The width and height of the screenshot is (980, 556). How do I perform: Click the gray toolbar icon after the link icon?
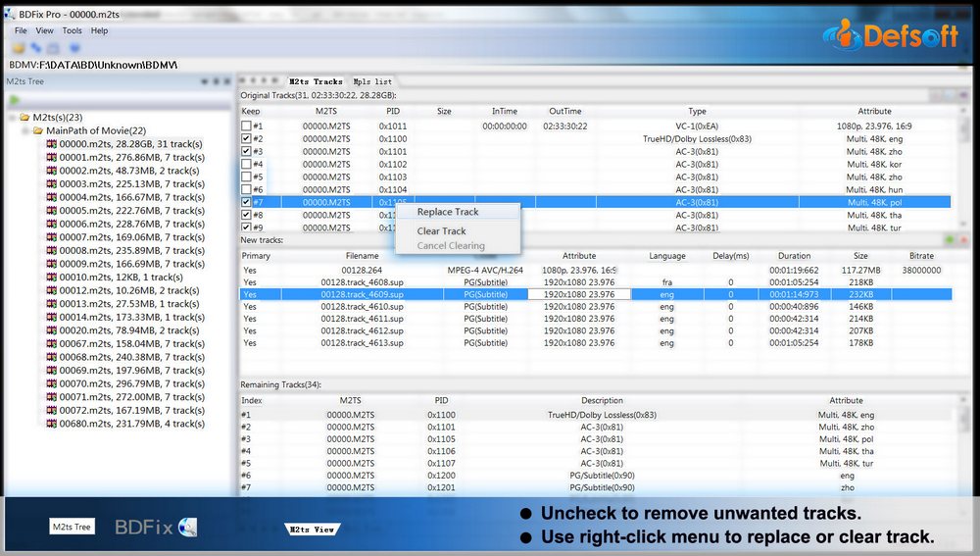53,48
